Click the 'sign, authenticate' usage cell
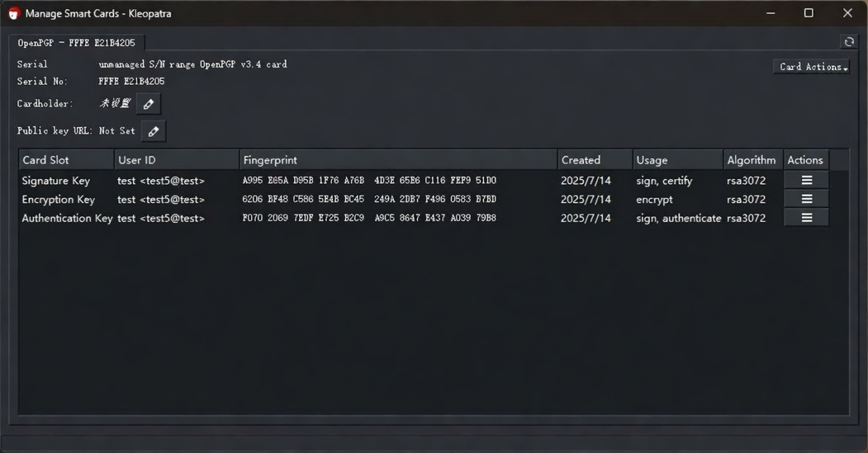This screenshot has height=453, width=868. coord(679,218)
